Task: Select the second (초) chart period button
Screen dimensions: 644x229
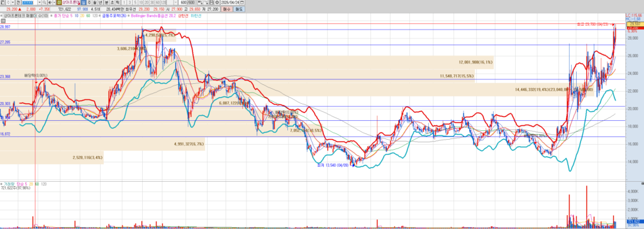Action: click(112, 3)
